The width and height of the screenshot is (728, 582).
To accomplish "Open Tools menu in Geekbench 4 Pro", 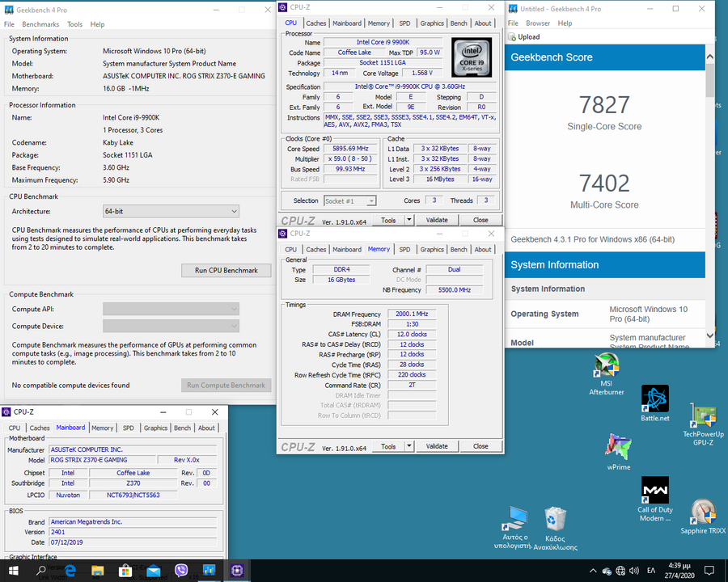I will (x=74, y=24).
